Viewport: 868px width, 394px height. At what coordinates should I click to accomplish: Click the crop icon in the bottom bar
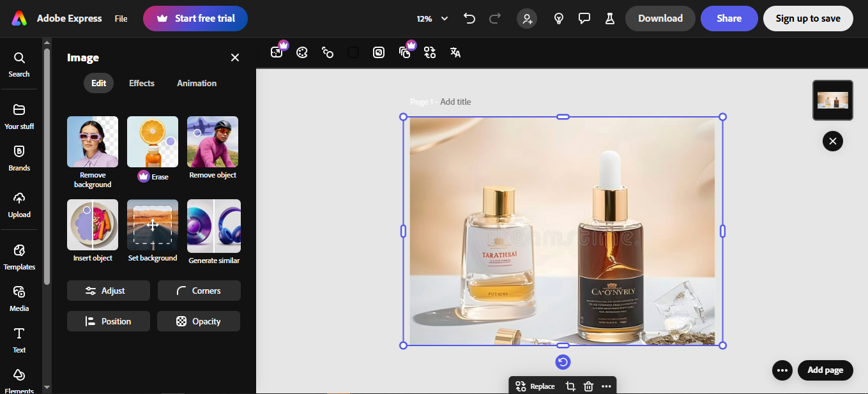(x=570, y=386)
